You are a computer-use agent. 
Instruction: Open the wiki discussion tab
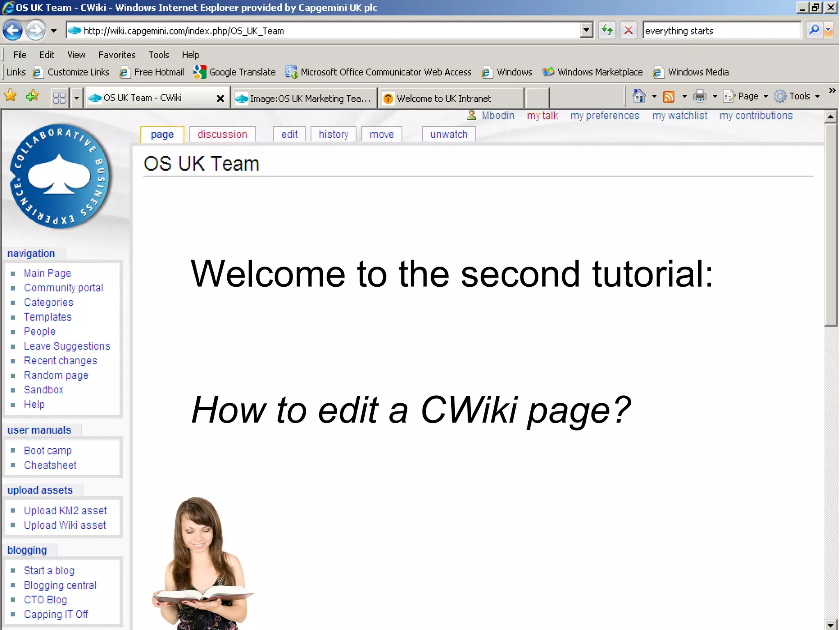(222, 135)
